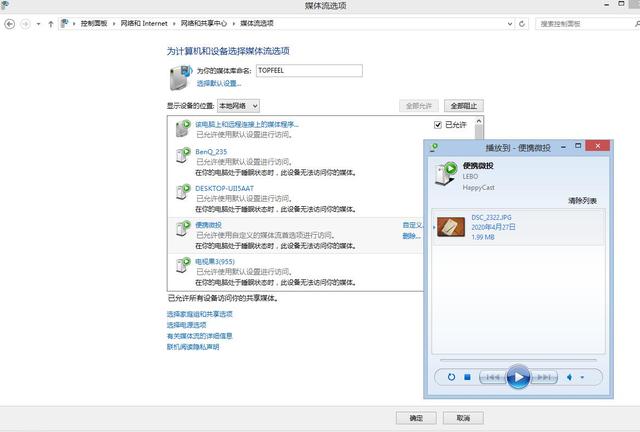
Task: Skip to the previous item in Play To
Action: coord(493,377)
